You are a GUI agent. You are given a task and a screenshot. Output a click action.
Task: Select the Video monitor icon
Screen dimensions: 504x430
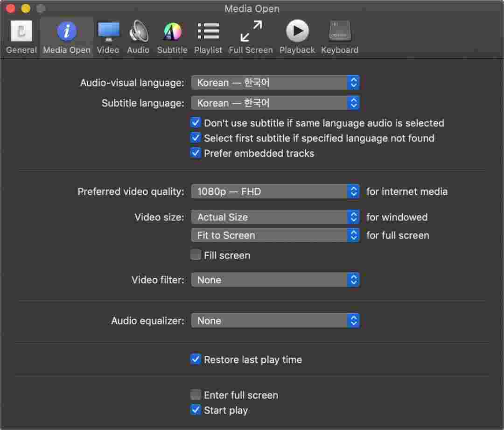click(108, 32)
